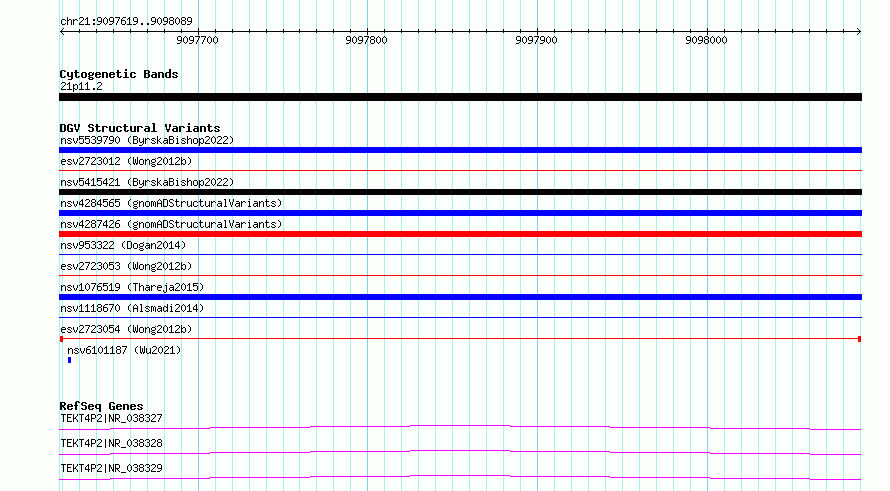Click the nsv953322 (Dogan2014) label
The height and width of the screenshot is (491, 890).
[x=123, y=245]
